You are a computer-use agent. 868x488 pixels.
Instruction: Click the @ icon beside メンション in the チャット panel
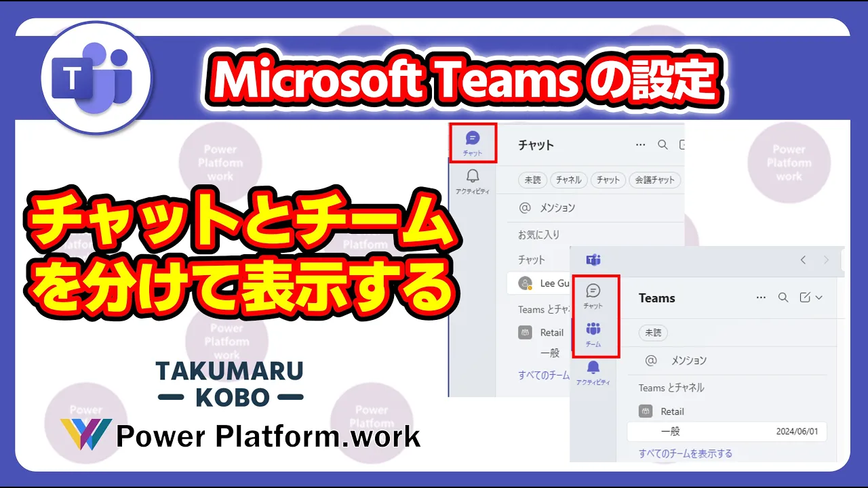point(524,207)
